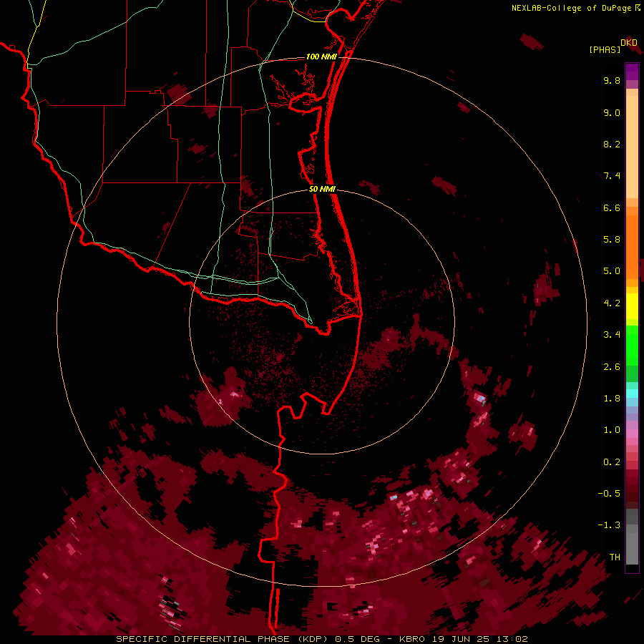Click the "TH" label on the scale
The image size is (644, 644).
pyautogui.click(x=615, y=557)
